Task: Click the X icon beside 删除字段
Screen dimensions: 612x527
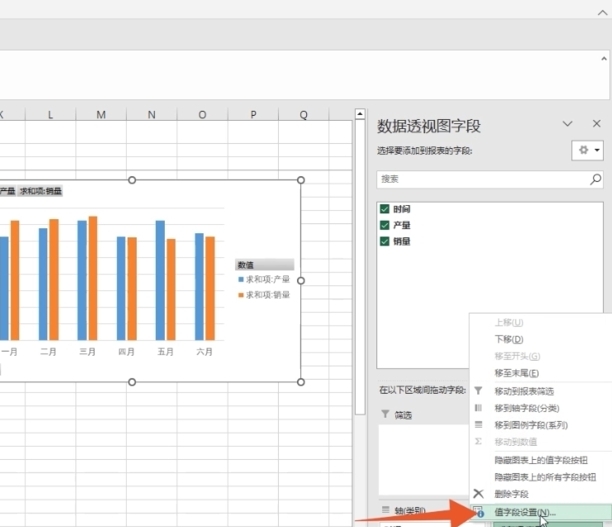Action: (478, 494)
